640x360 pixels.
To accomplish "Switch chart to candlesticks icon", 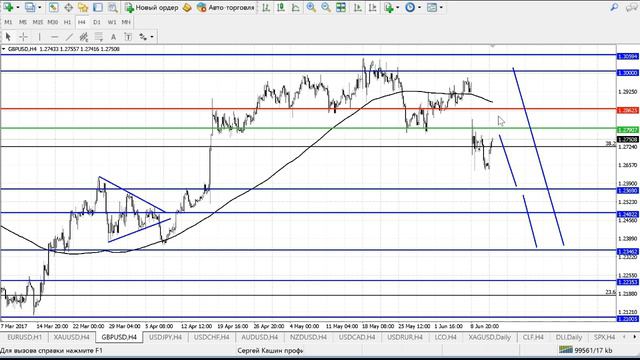I will pos(281,7).
